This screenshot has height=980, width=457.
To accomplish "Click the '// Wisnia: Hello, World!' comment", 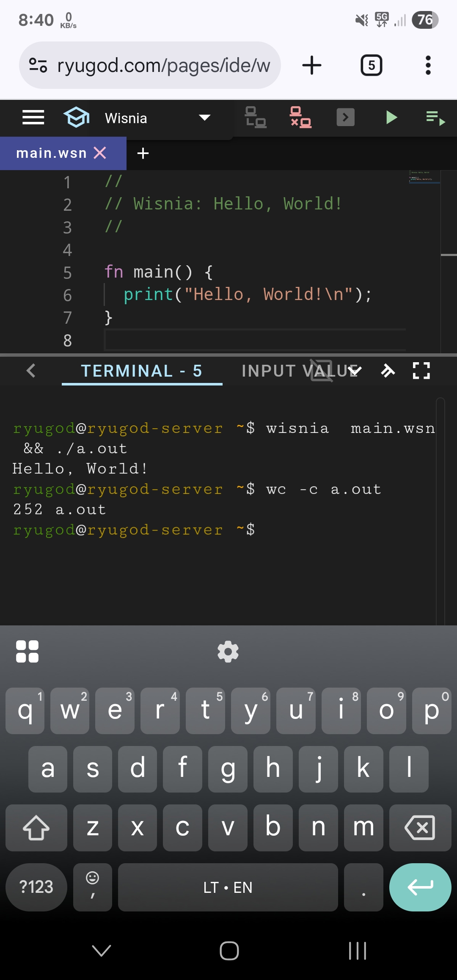I will point(223,204).
